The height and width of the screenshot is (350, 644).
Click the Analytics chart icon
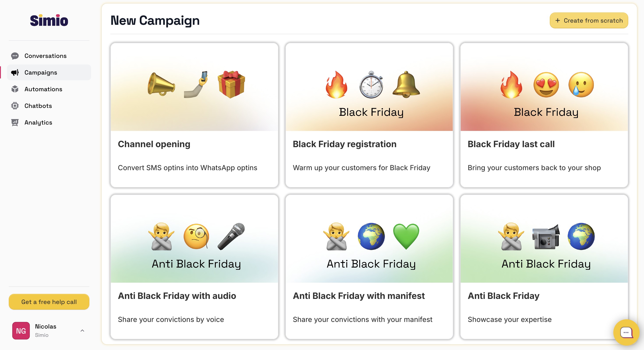15,122
